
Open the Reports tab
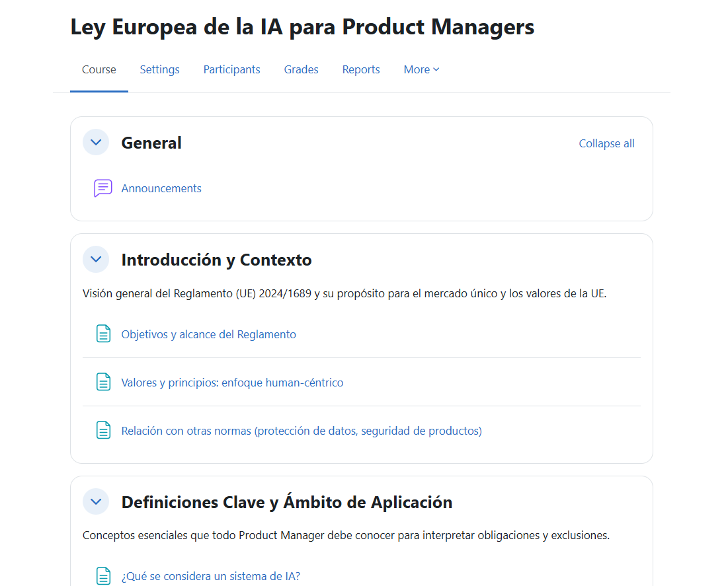pyautogui.click(x=361, y=69)
